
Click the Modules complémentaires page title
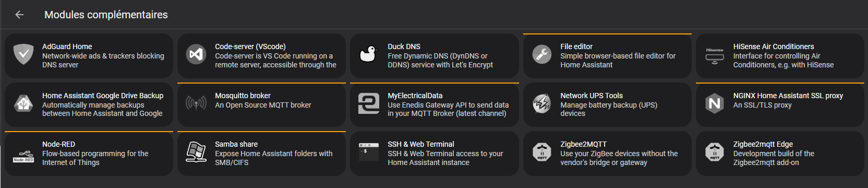106,15
